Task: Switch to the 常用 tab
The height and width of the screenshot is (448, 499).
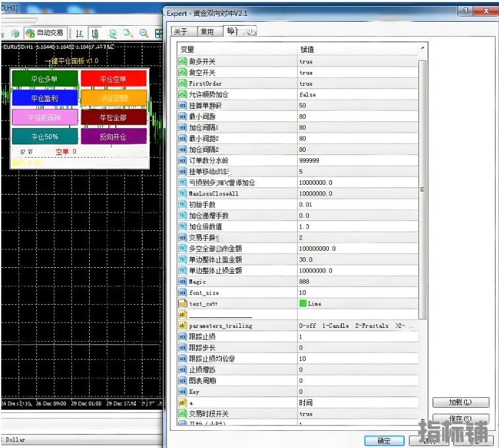Action: point(207,32)
